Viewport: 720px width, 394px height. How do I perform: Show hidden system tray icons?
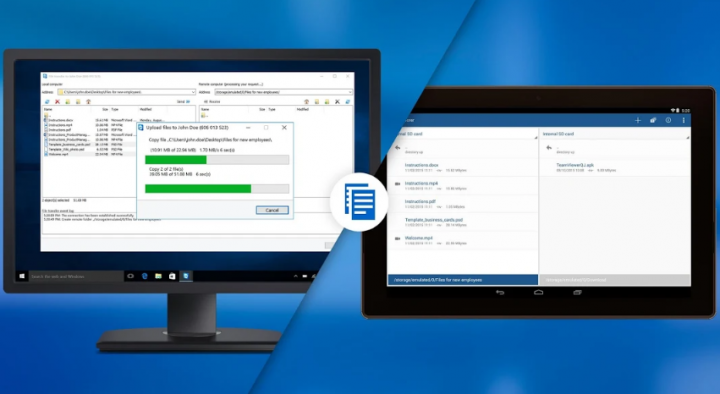(x=295, y=276)
